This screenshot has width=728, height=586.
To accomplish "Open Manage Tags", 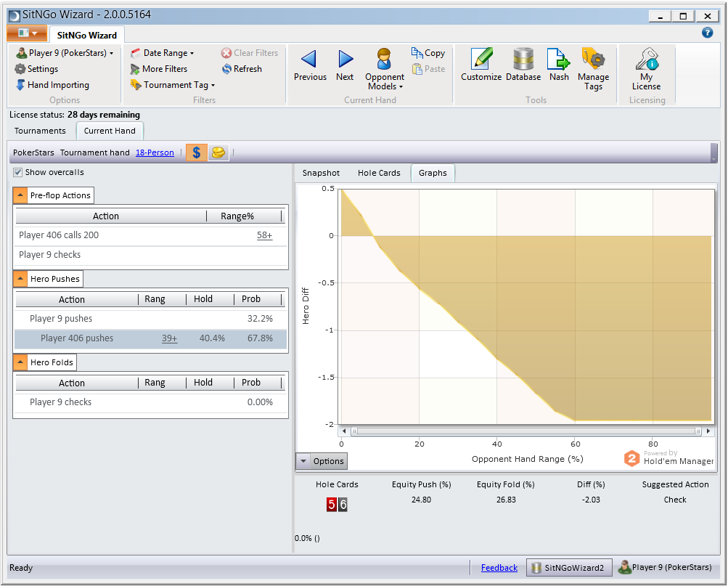I will pos(593,60).
